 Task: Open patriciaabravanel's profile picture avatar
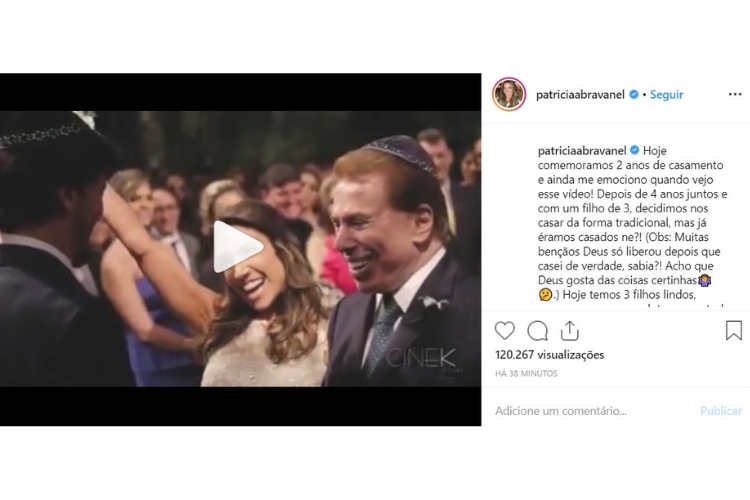(x=509, y=94)
